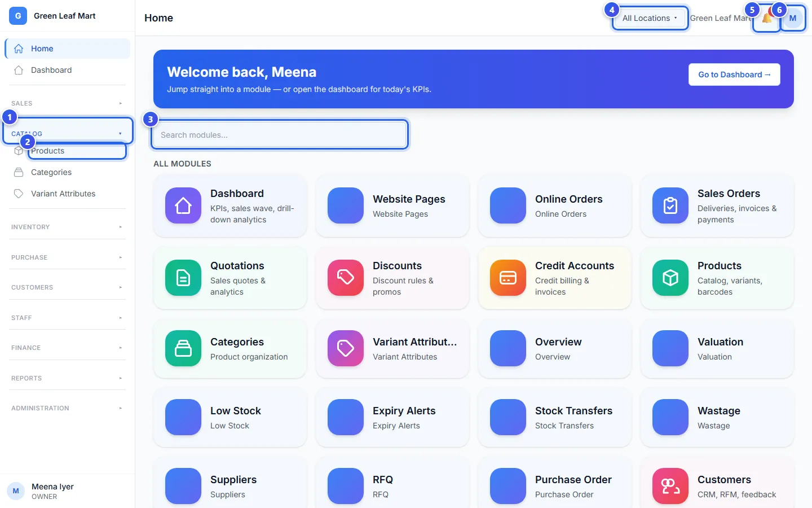Click the Products module cube icon
Viewport: 812px width, 508px height.
point(670,278)
